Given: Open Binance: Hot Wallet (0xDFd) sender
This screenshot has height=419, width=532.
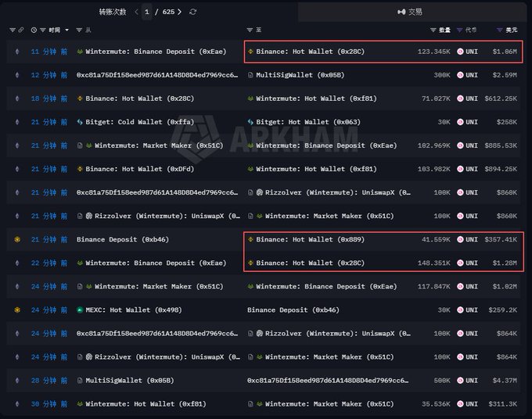Looking at the screenshot, I should coord(140,169).
